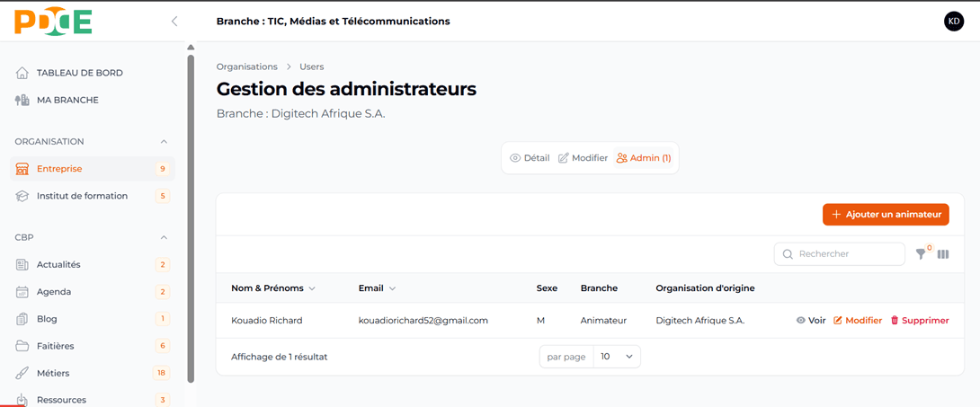Click the trash icon for Kouadio Richard
Viewport: 980px width, 407px height.
(895, 320)
